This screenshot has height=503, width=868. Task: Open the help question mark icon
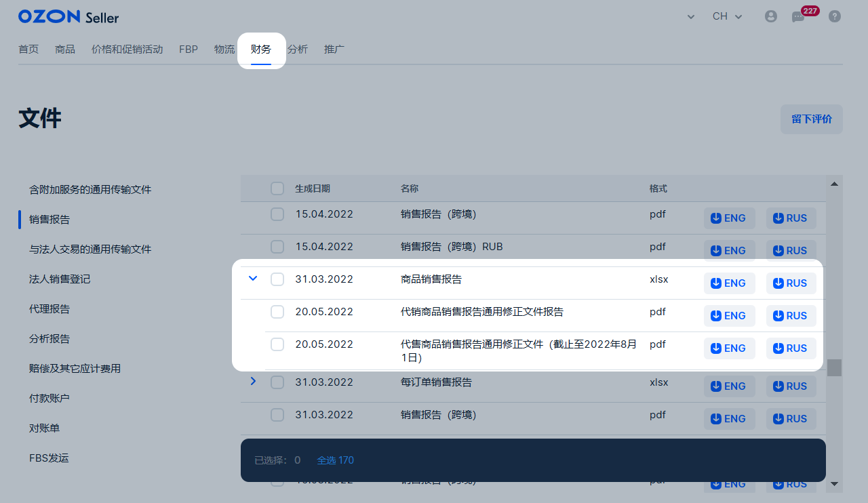[x=835, y=16]
